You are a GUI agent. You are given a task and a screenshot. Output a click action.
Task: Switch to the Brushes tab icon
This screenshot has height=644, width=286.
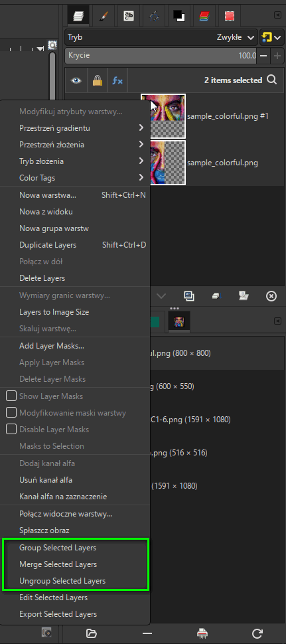[104, 16]
